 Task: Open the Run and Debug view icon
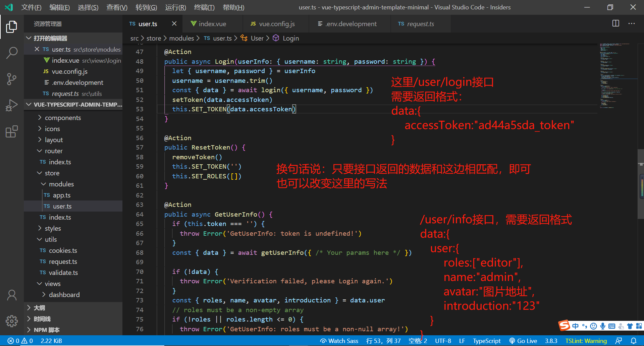(12, 105)
